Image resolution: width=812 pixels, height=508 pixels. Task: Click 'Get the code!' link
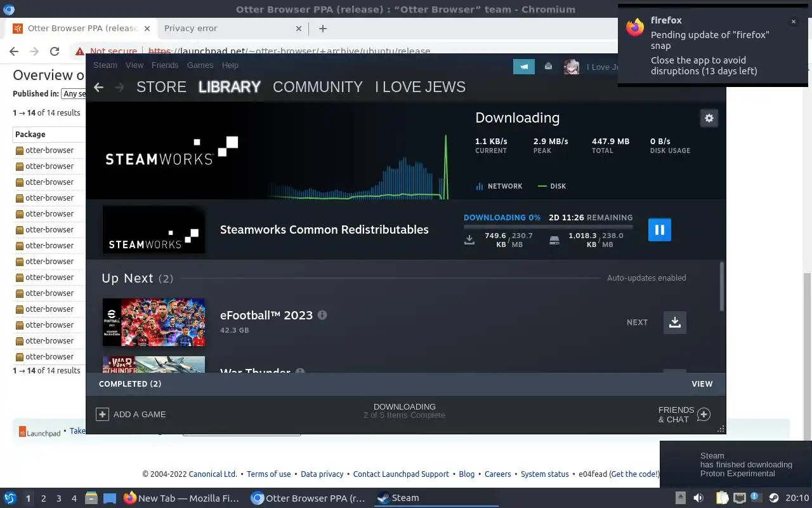(634, 474)
